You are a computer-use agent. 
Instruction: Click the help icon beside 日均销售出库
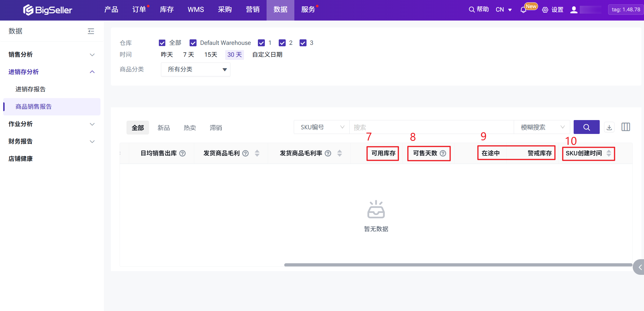(x=182, y=153)
